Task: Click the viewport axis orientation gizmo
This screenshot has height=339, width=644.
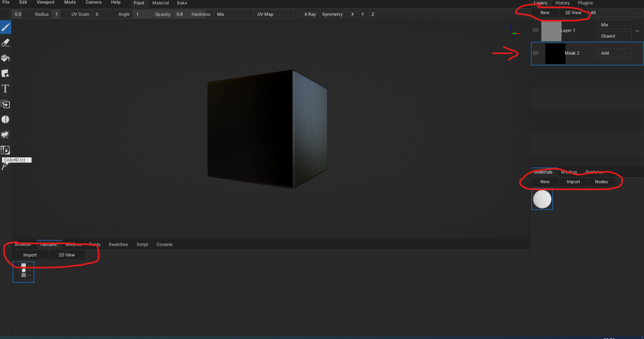Action: [x=514, y=30]
